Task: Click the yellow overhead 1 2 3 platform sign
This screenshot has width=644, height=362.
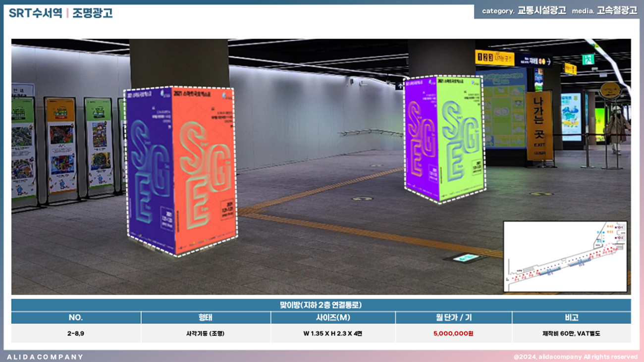Action: click(494, 58)
